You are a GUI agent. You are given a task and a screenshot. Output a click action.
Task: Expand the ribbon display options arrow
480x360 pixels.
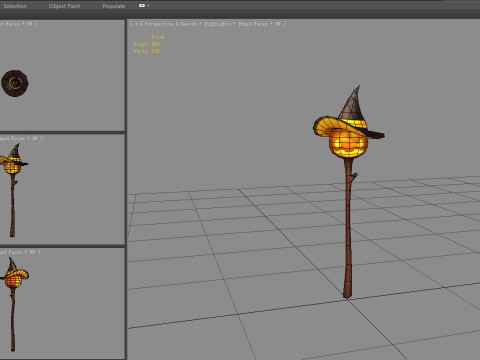148,6
